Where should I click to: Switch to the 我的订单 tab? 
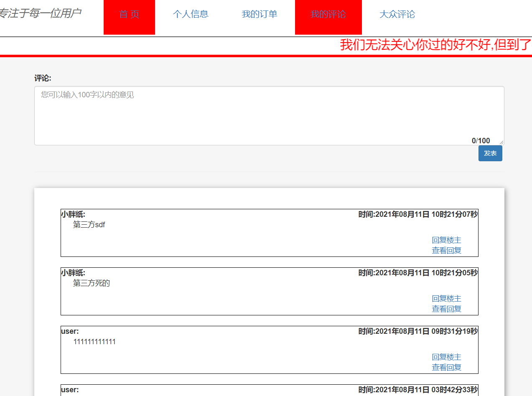coord(259,14)
